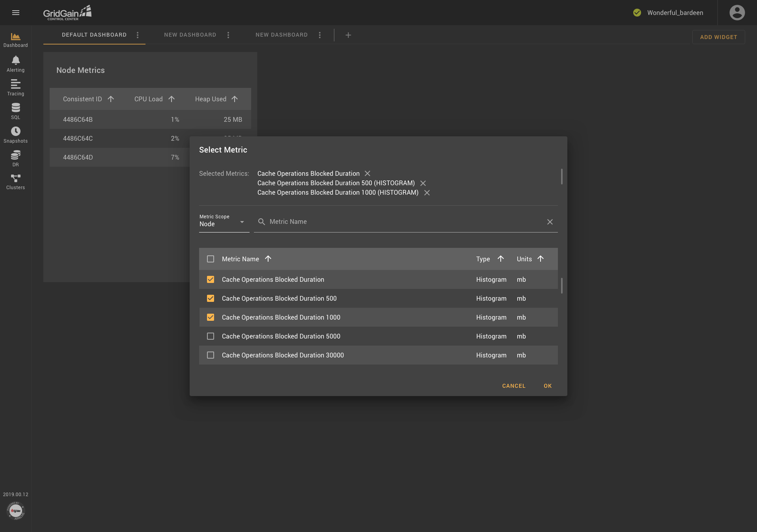Toggle checkbox for Cache Operations Blocked Duration

tap(210, 279)
